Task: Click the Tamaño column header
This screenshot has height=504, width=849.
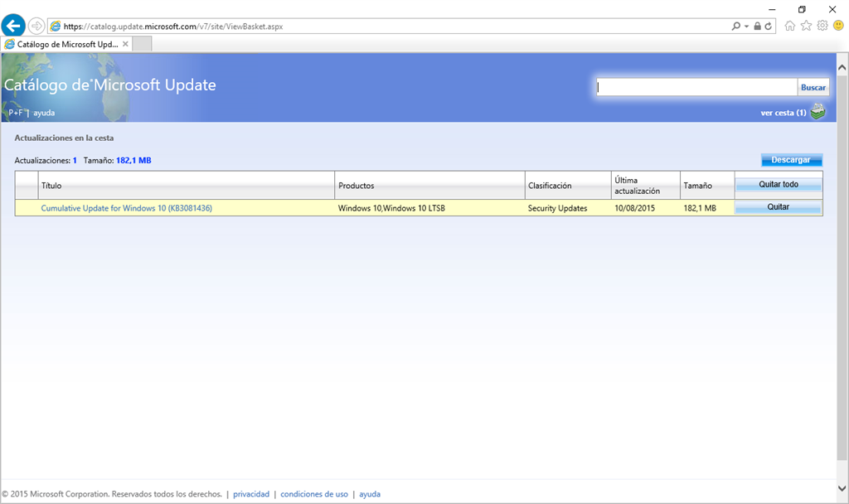Action: pyautogui.click(x=707, y=185)
